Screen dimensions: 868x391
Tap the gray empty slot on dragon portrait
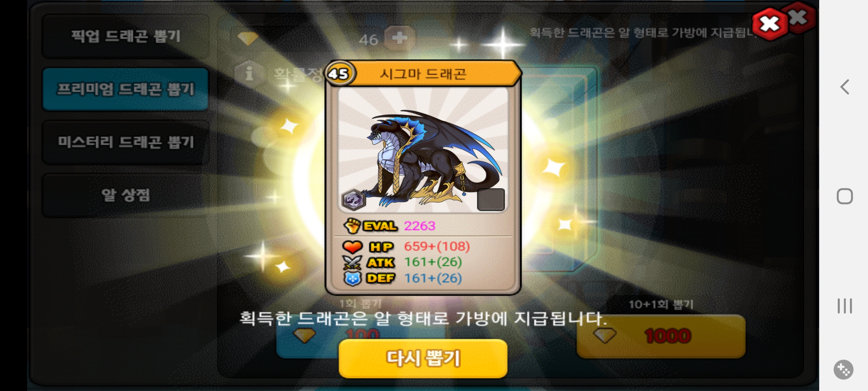[x=491, y=199]
